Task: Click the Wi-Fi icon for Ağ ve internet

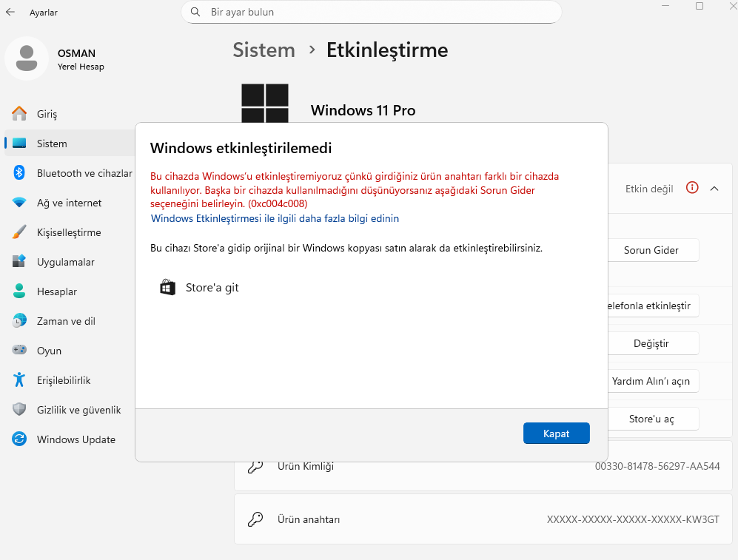Action: coord(19,202)
